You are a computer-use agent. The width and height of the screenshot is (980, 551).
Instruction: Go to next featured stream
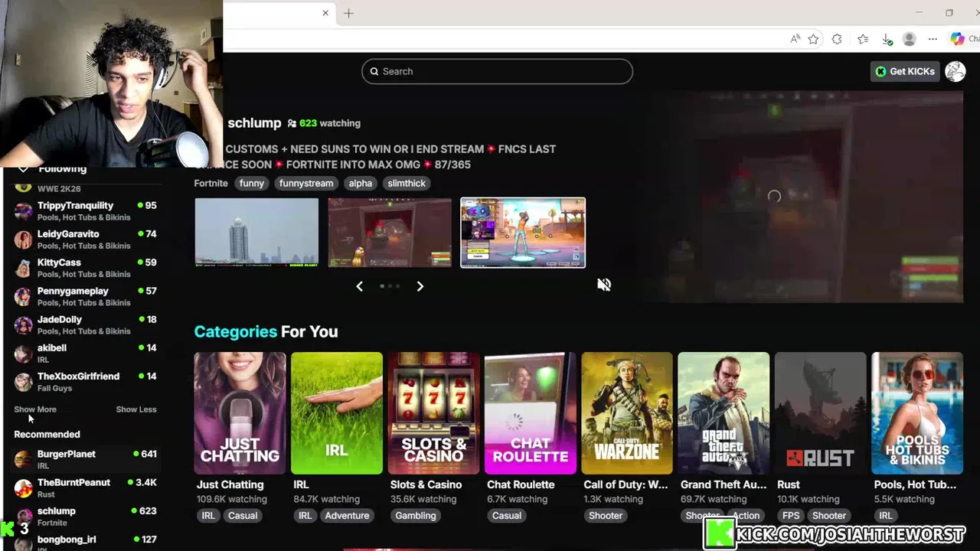tap(420, 286)
